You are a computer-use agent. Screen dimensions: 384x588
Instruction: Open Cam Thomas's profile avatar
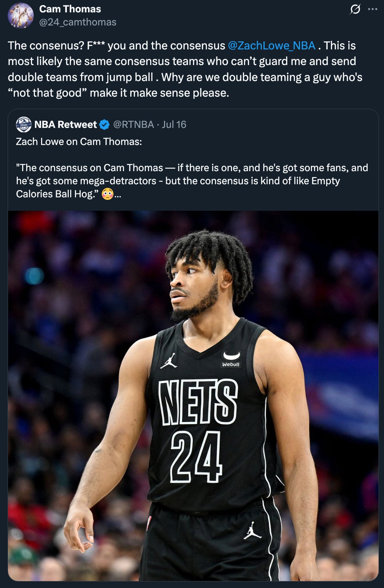coord(21,15)
